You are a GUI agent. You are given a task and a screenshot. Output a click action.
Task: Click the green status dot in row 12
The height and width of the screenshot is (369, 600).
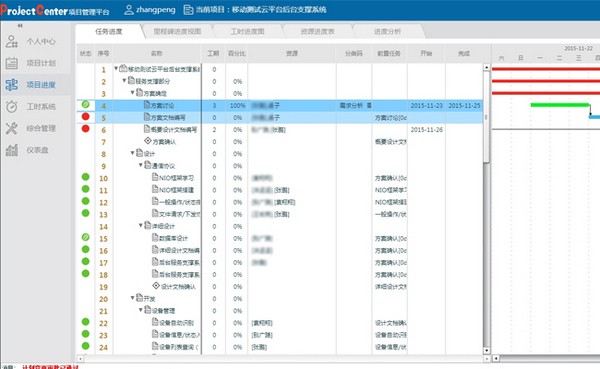(x=86, y=201)
